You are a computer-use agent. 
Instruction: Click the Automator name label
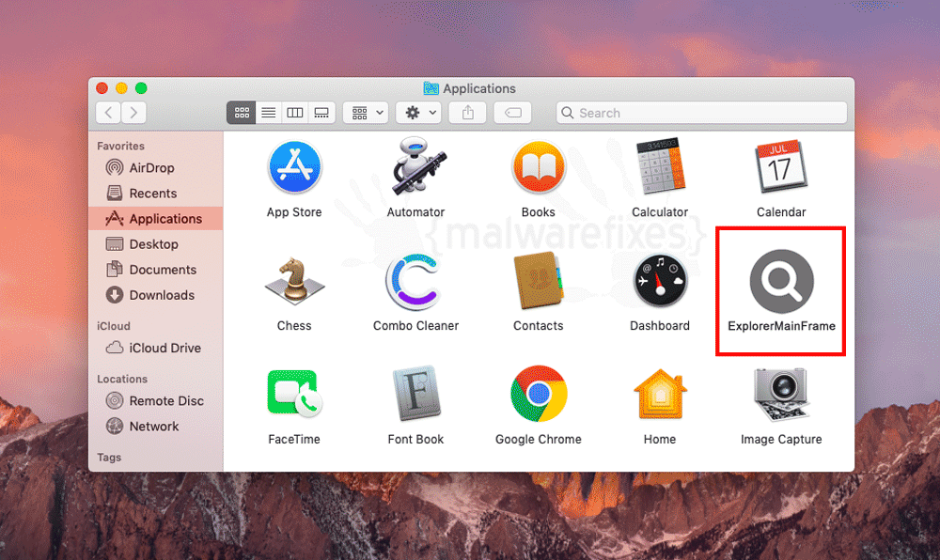point(415,212)
